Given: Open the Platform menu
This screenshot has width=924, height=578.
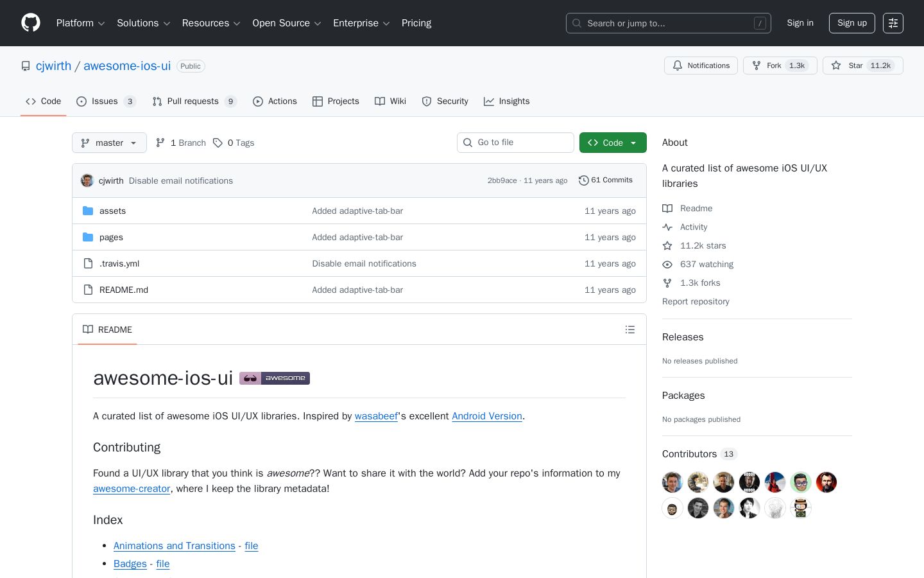Looking at the screenshot, I should pyautogui.click(x=81, y=23).
